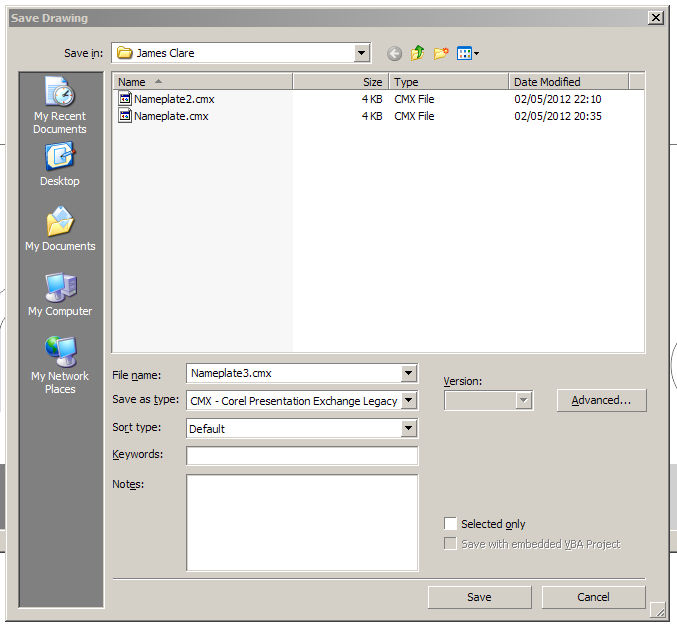
Task: Toggle Save with embedded VBA Project
Action: (x=450, y=543)
